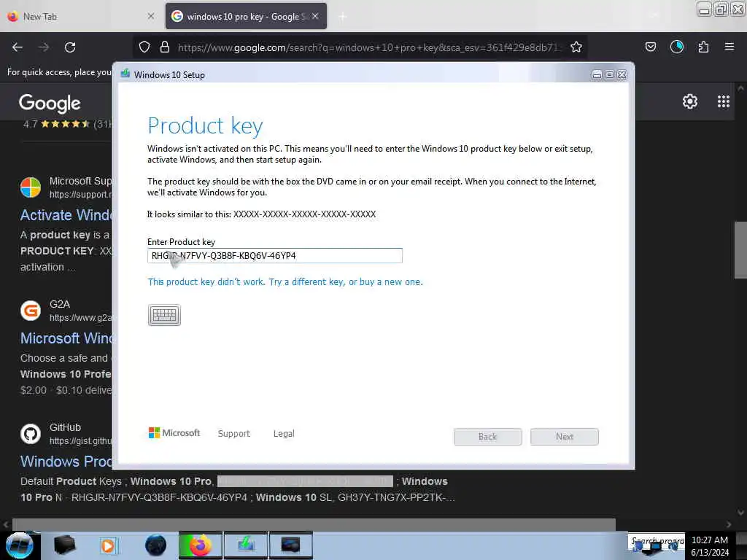Image resolution: width=747 pixels, height=560 pixels.
Task: Click 'RHGJR-N7FVY-Q3B8F-KBQ6V-46YP4' in the GitHub snippet
Action: point(159,497)
